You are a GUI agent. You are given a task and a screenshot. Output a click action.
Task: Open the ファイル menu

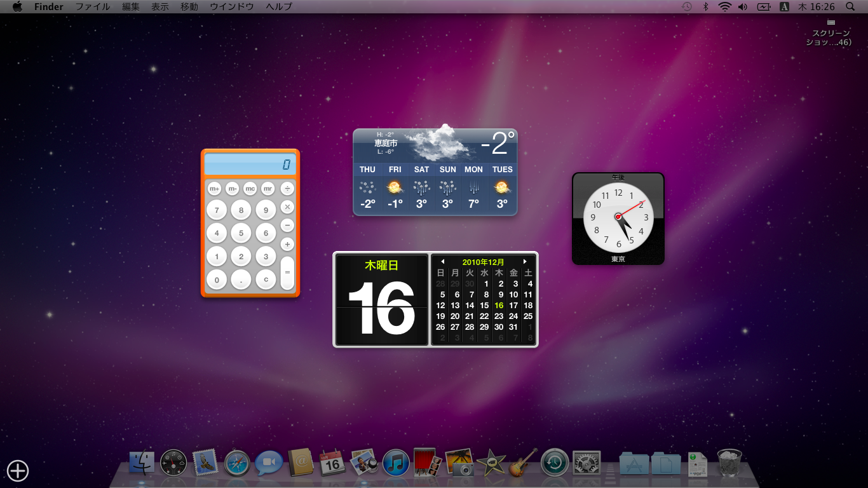coord(93,6)
